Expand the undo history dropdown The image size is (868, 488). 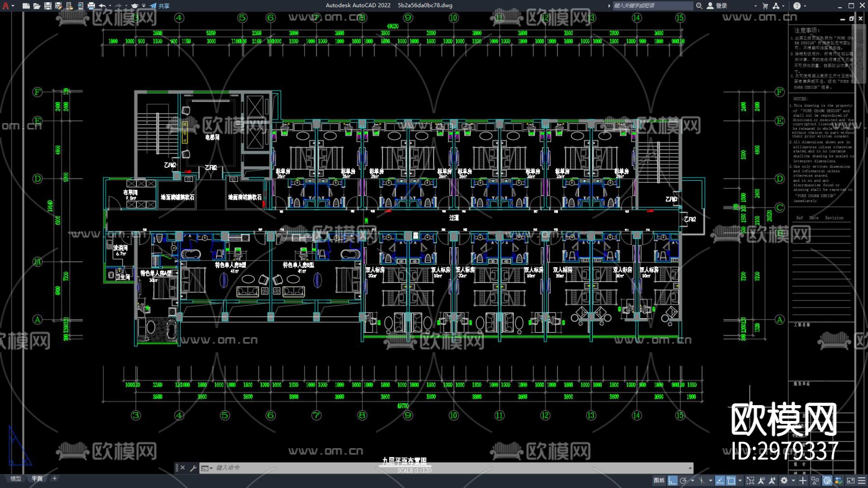[x=110, y=6]
